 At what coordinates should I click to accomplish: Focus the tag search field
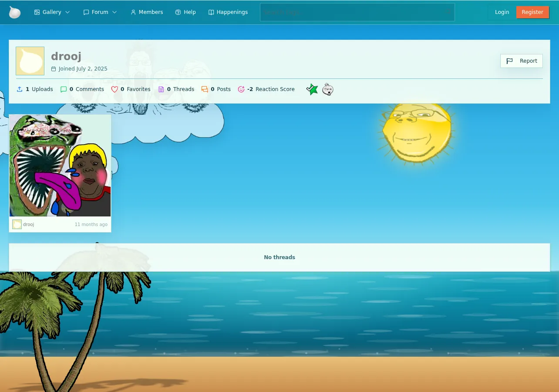[357, 12]
